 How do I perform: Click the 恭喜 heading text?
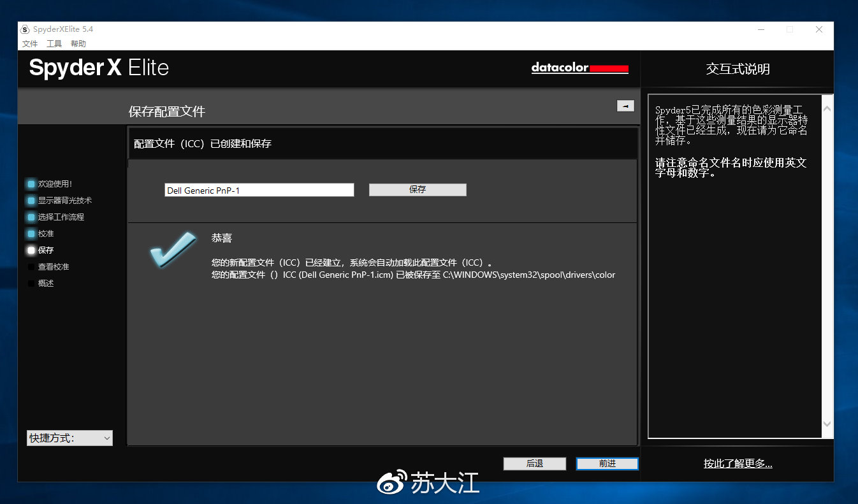click(222, 238)
